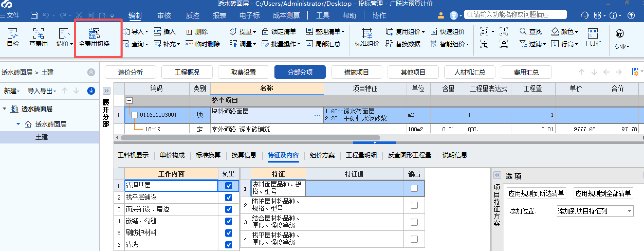Viewport: 644px width, 251px height.
Task: Open the 标准组价 tool
Action: pos(366,38)
